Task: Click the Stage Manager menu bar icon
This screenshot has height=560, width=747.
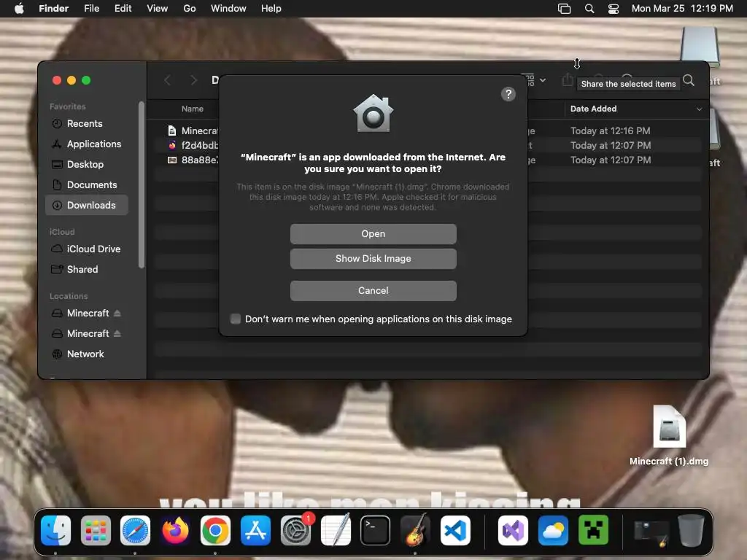Action: (x=564, y=9)
